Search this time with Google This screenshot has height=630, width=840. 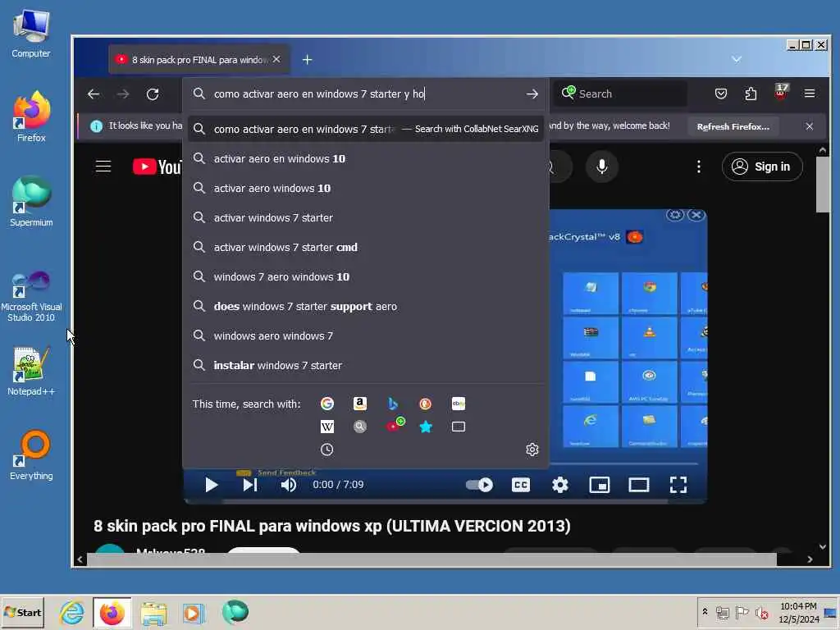[326, 404]
